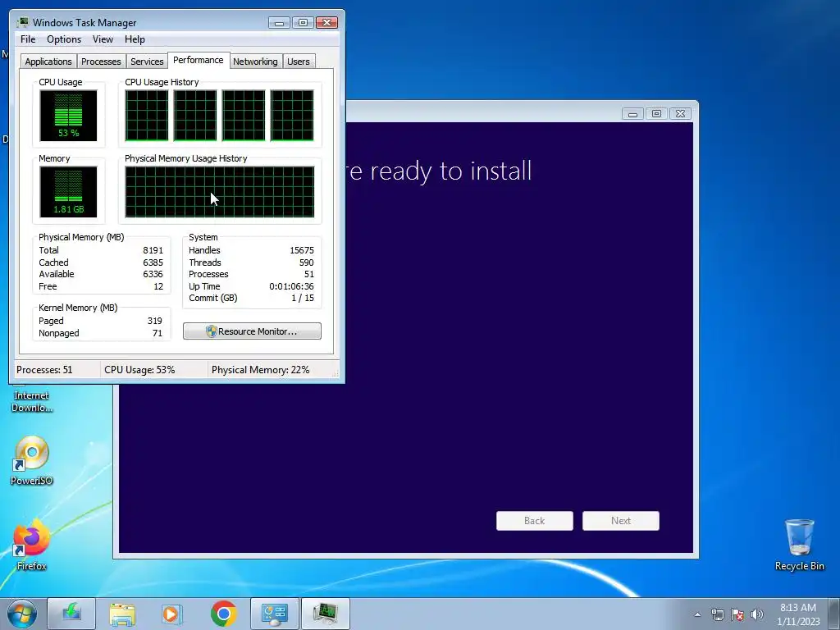Select the PowerISO desktop shortcut
This screenshot has height=630, width=840.
[x=32, y=461]
